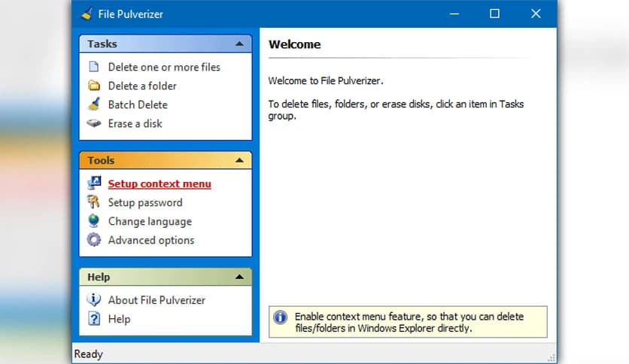Open Delete one or more files

(164, 67)
